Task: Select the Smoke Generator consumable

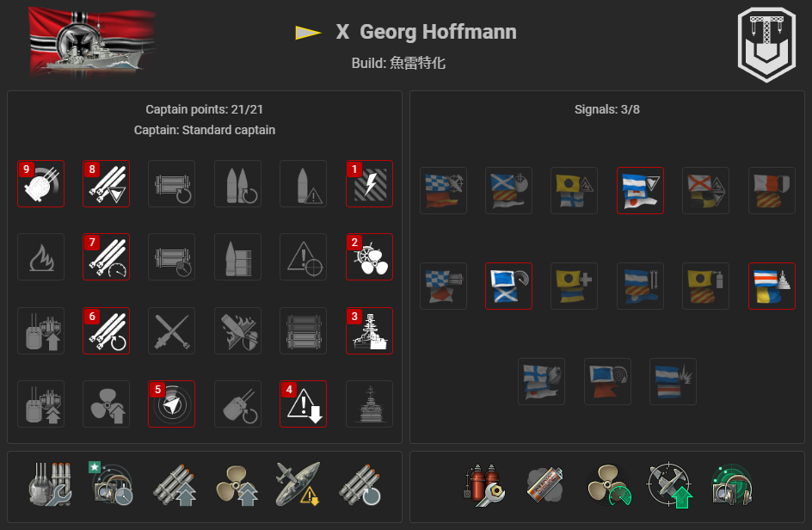Action: pos(544,485)
